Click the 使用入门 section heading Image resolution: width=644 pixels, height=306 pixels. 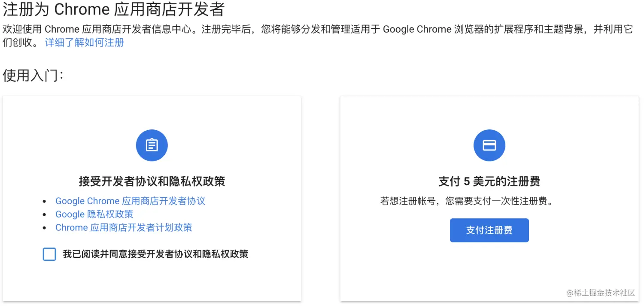click(x=33, y=76)
